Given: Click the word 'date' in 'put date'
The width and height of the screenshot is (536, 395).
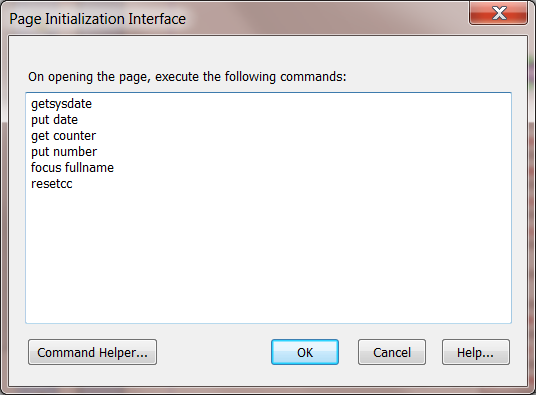Looking at the screenshot, I should [66, 120].
